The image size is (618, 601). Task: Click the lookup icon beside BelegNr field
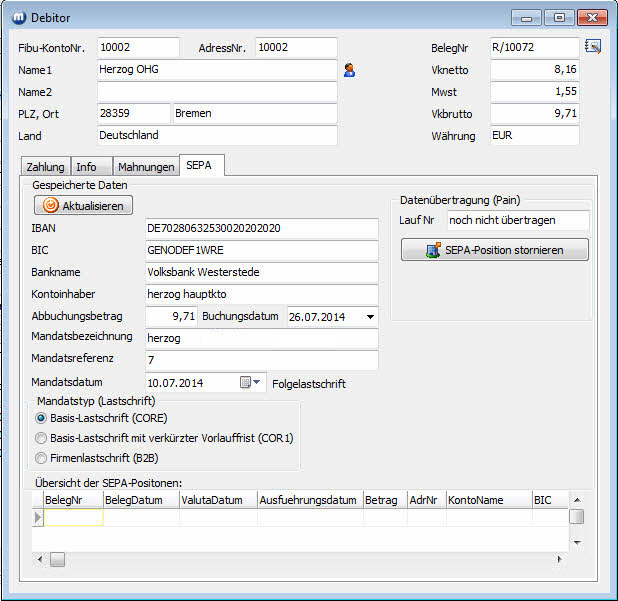point(593,46)
